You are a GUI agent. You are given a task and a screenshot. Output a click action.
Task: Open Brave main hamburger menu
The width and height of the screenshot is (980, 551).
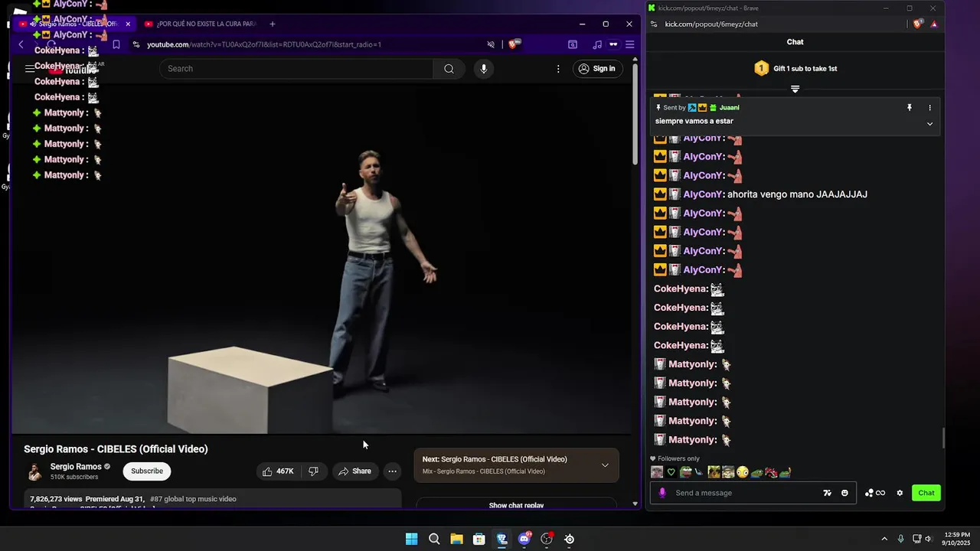[630, 44]
